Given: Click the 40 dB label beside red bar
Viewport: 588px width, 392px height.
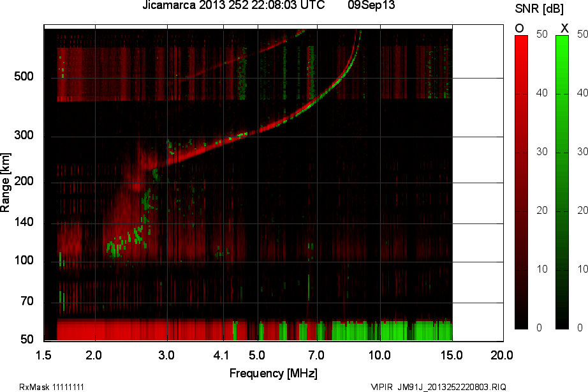Looking at the screenshot, I should (x=542, y=93).
